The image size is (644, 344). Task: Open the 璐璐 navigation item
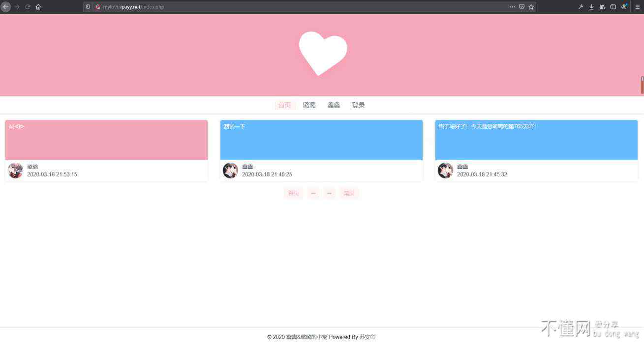[x=309, y=105]
